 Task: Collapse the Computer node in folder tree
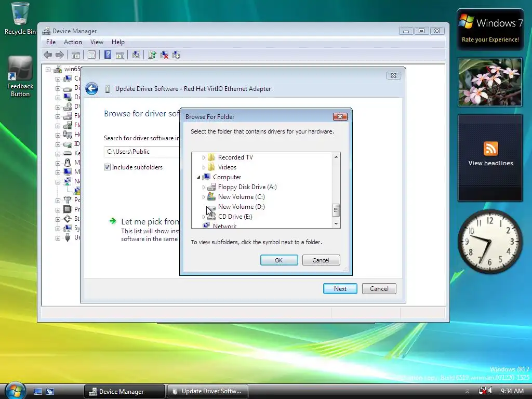pos(198,177)
